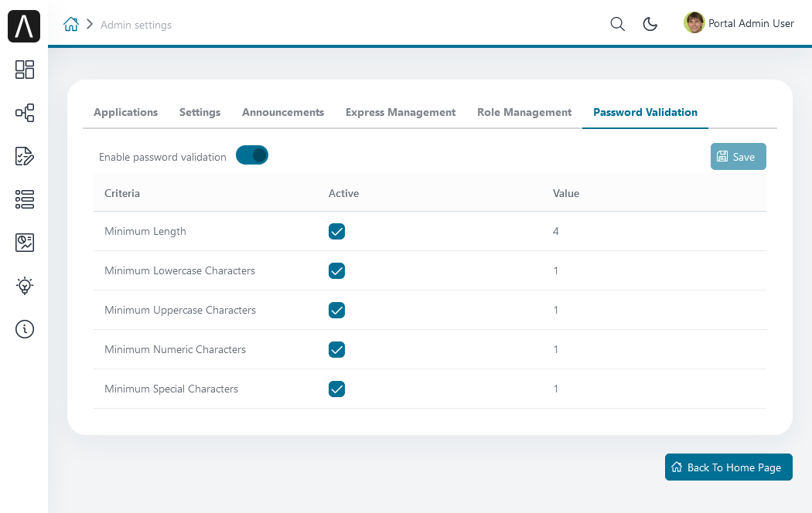The height and width of the screenshot is (513, 812).
Task: Open the info circle sidebar icon
Action: pos(25,329)
